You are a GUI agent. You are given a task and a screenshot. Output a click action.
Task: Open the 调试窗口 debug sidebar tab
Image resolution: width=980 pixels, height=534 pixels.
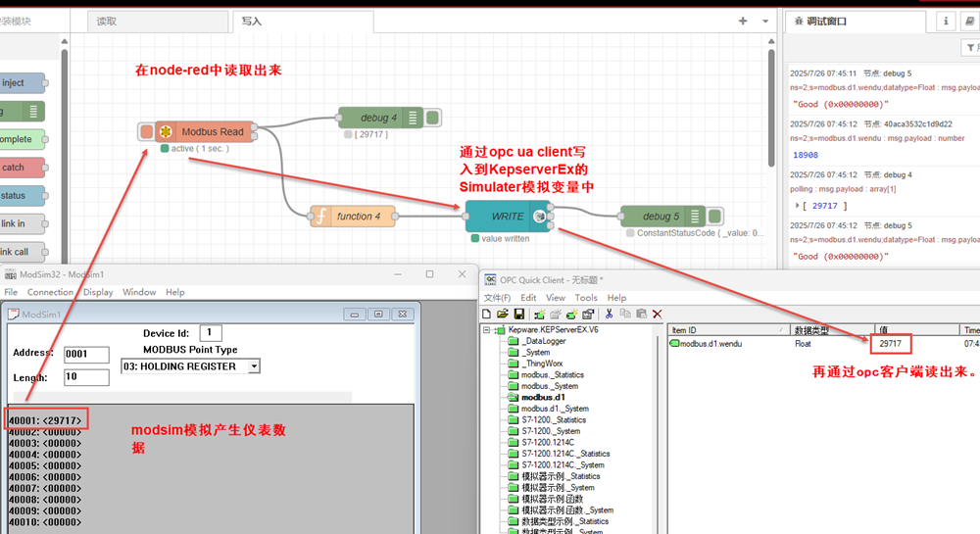pos(855,22)
